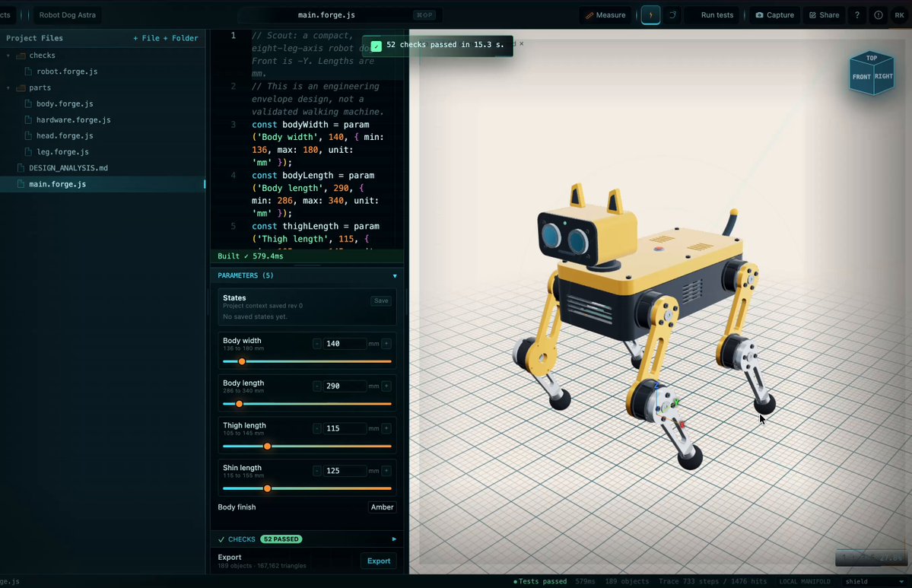
Task: Edit the Thigh length value field
Action: click(345, 429)
